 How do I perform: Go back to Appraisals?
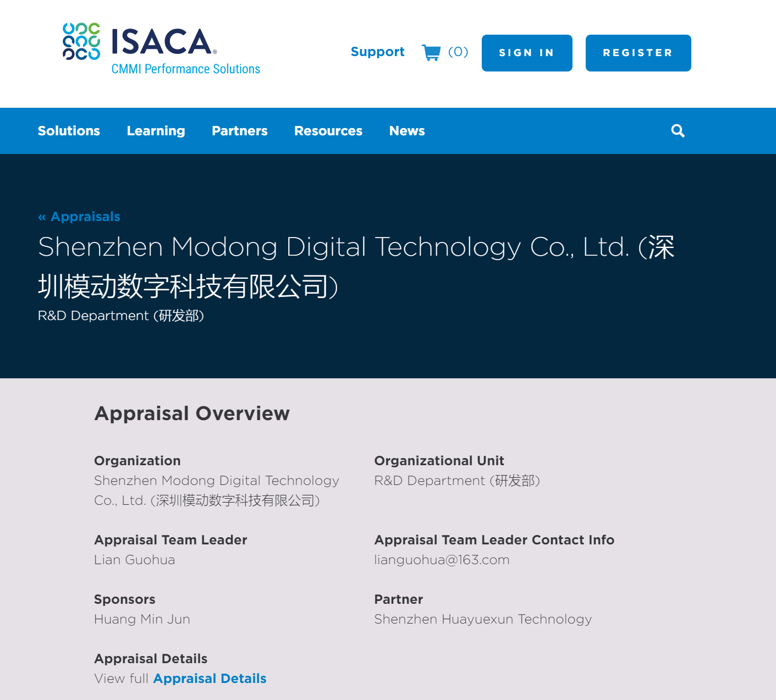coord(79,217)
